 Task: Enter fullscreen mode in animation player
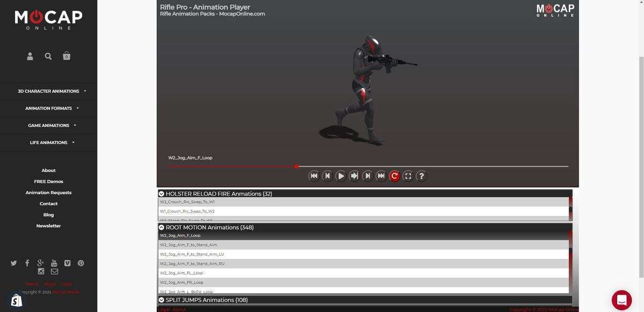point(408,176)
